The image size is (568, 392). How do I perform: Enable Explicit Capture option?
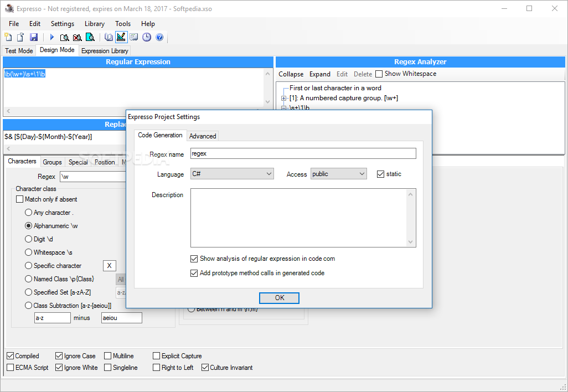pos(157,356)
